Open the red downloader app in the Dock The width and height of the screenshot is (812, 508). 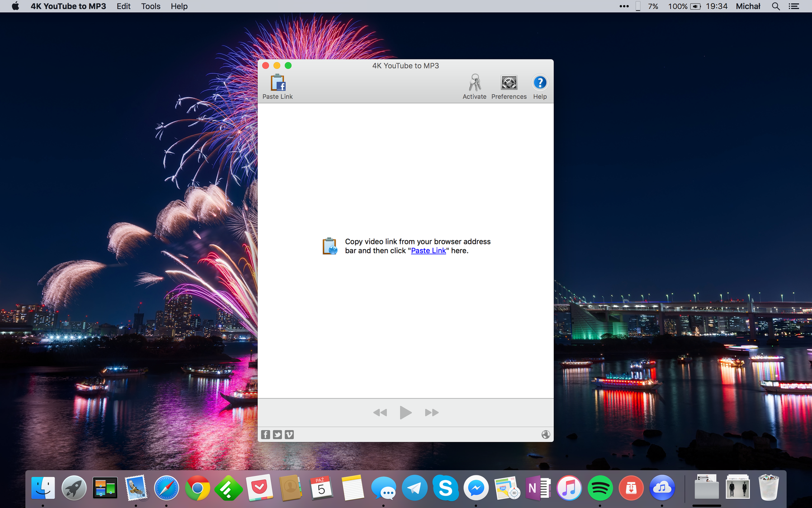click(631, 488)
